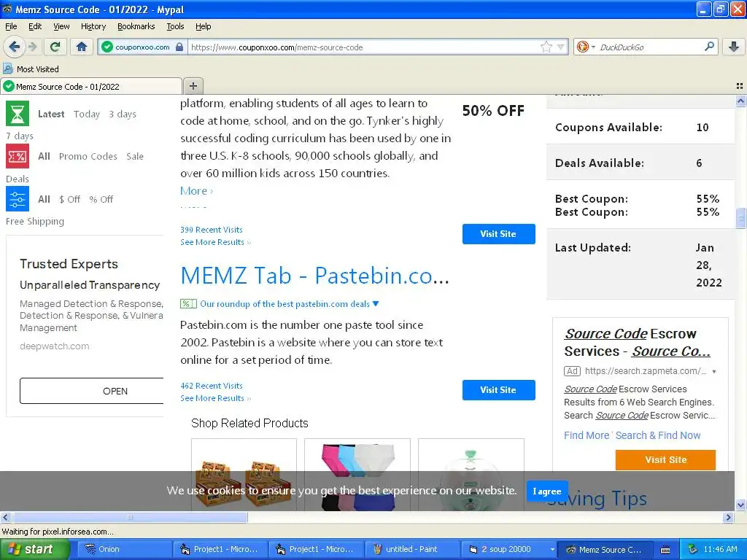Click Visit Site for the 50% OFF listing

tap(498, 234)
